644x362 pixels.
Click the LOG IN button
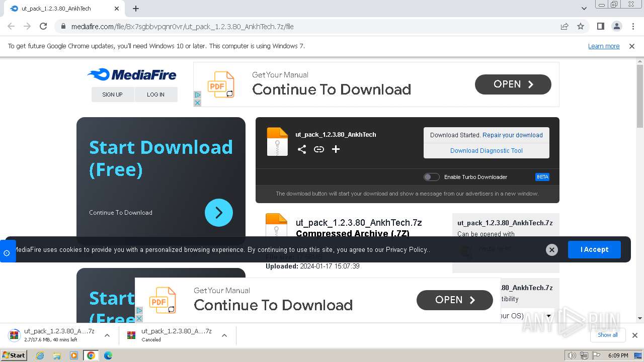click(x=155, y=95)
